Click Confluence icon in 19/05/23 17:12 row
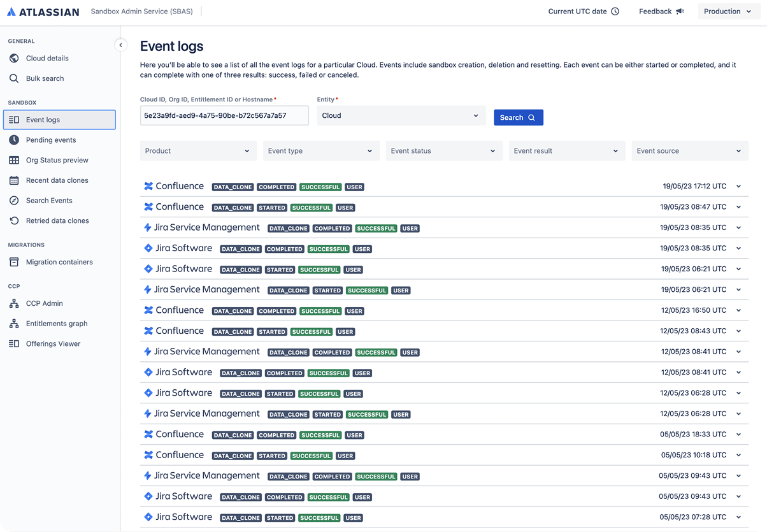Screen dimensions: 767x532 click(148, 186)
